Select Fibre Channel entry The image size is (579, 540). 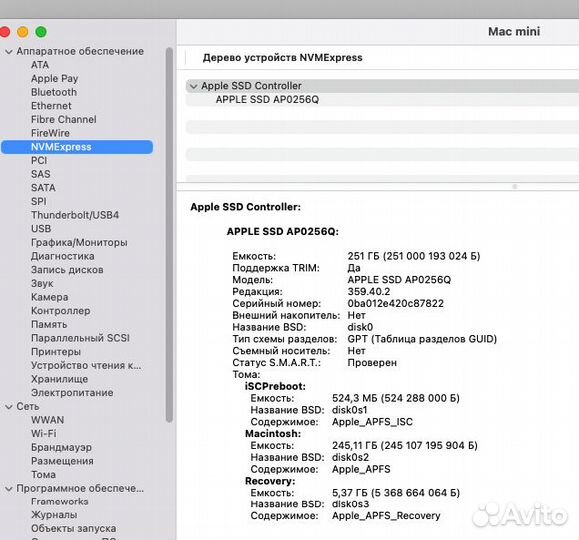click(64, 119)
